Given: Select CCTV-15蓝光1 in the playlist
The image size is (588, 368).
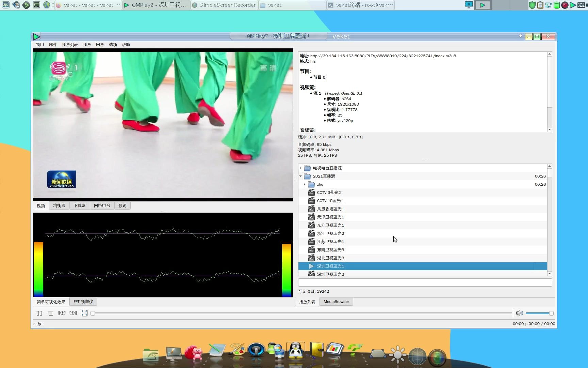Looking at the screenshot, I should [x=423, y=201].
